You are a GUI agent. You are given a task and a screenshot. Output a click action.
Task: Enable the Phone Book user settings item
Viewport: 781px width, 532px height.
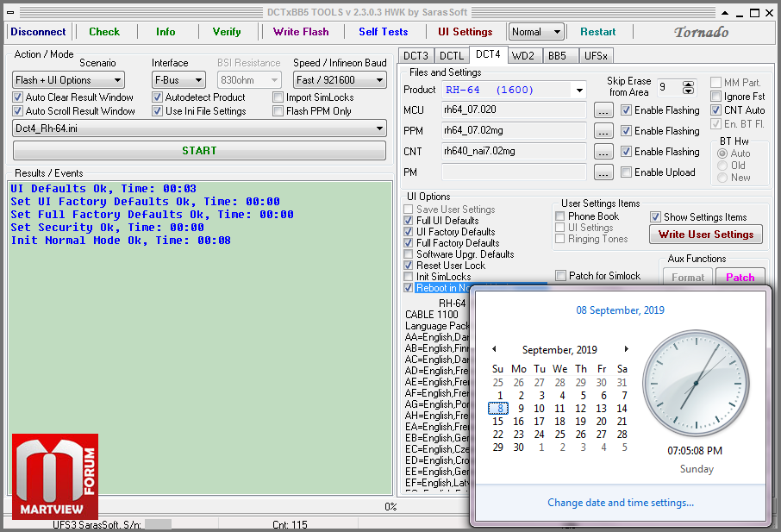point(560,216)
